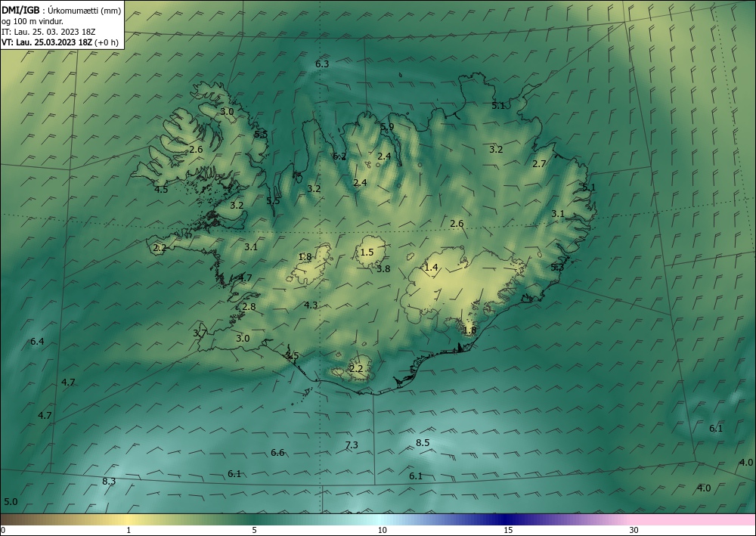Click the 8.3 value in the southwest ocean
756x536 pixels.
point(109,481)
